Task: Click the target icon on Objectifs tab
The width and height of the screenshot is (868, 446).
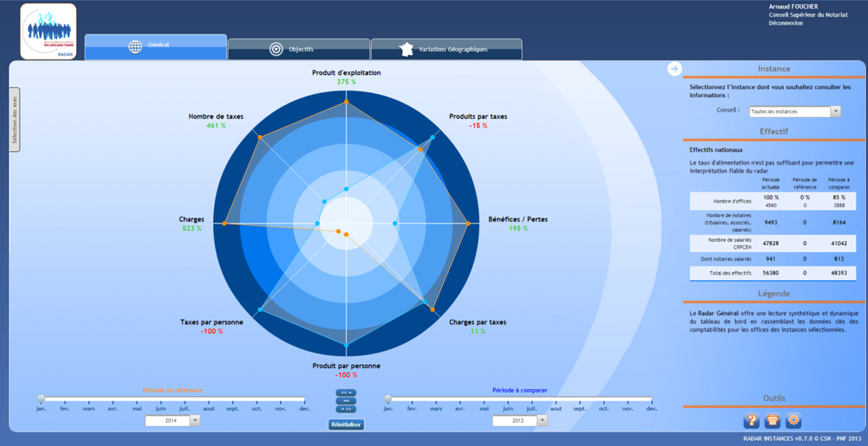Action: click(x=276, y=49)
